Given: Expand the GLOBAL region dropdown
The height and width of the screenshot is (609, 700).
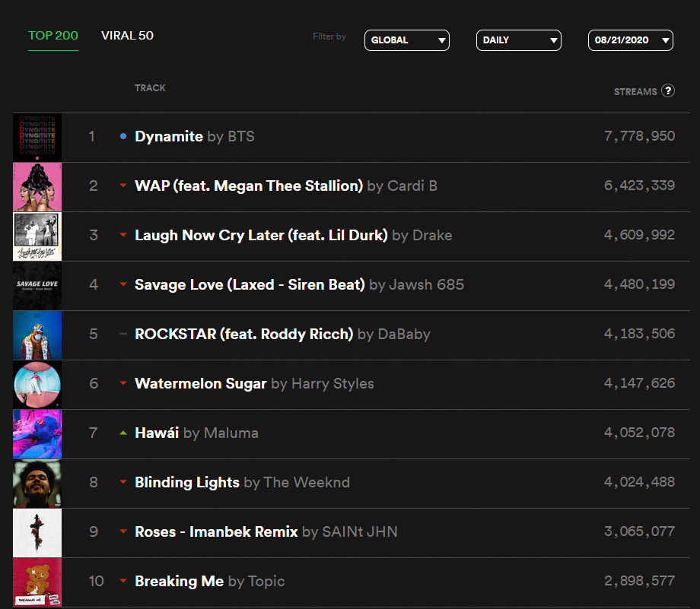Looking at the screenshot, I should coord(406,40).
